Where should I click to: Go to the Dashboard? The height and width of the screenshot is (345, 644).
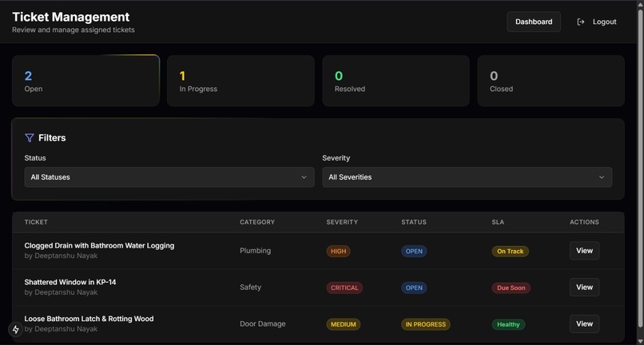(534, 22)
